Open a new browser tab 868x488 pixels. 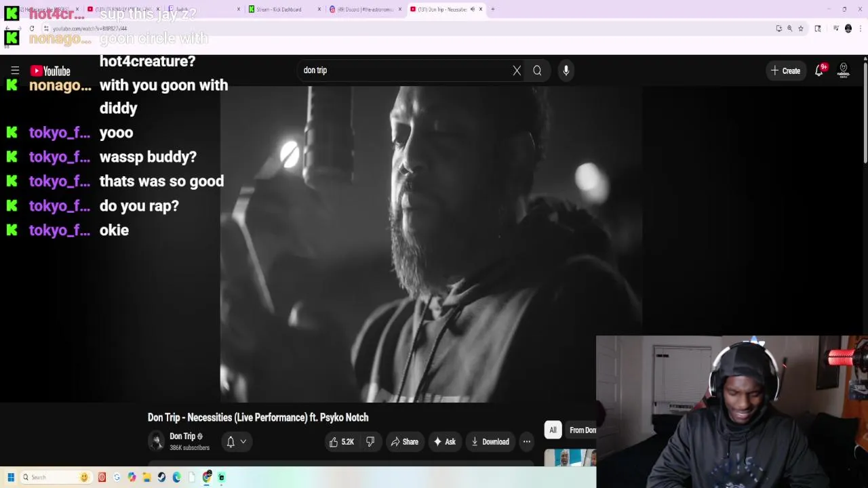[493, 9]
